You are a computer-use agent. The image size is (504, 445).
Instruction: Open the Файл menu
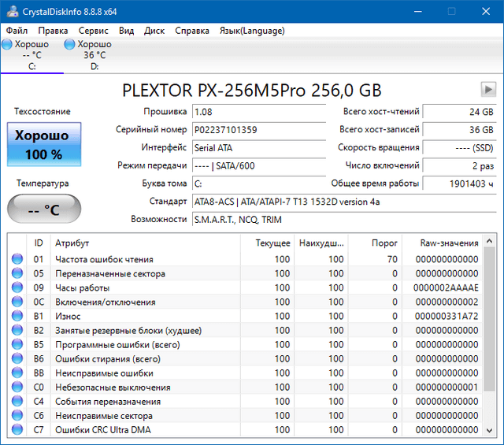click(x=17, y=31)
